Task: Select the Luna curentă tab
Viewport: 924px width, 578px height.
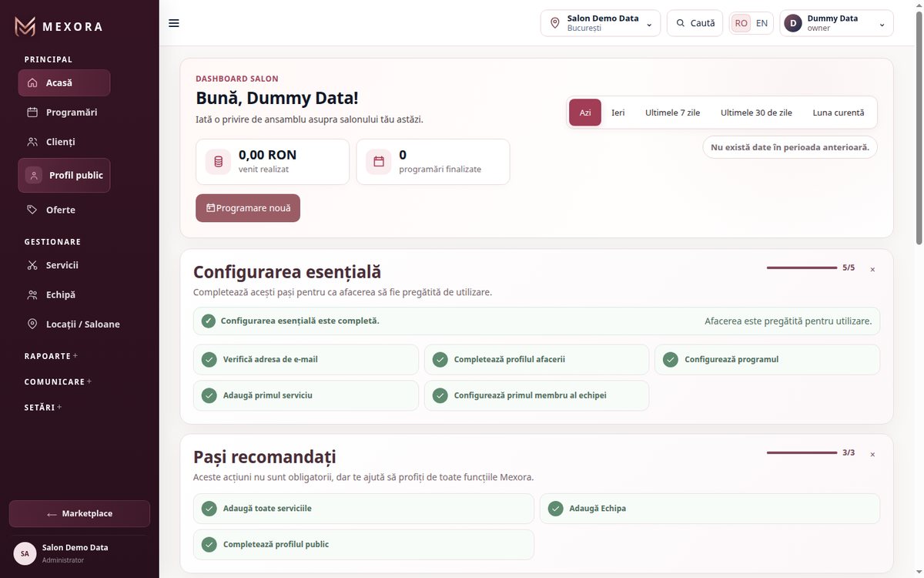Action: (839, 113)
